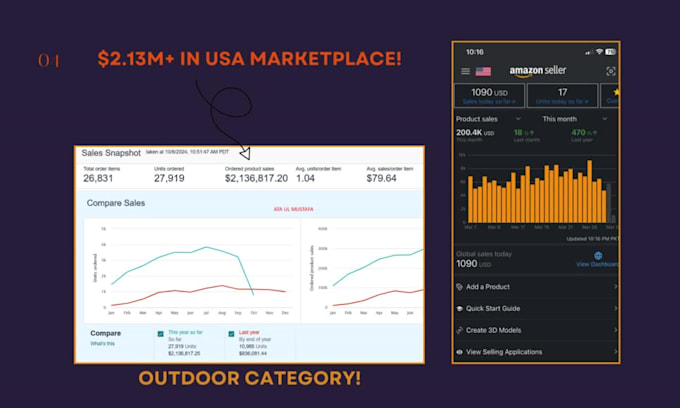
Task: Click the 18% last month change figure
Action: pyautogui.click(x=524, y=133)
